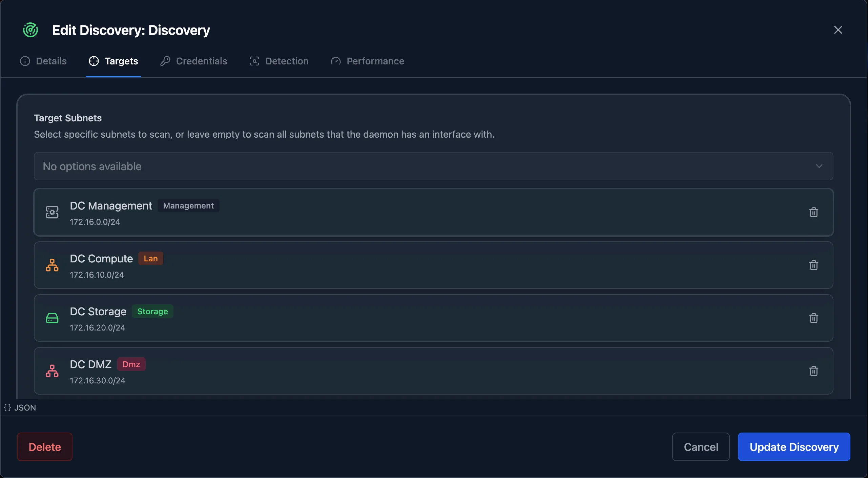Viewport: 868px width, 478px height.
Task: Click the Update Discovery button
Action: (x=794, y=447)
